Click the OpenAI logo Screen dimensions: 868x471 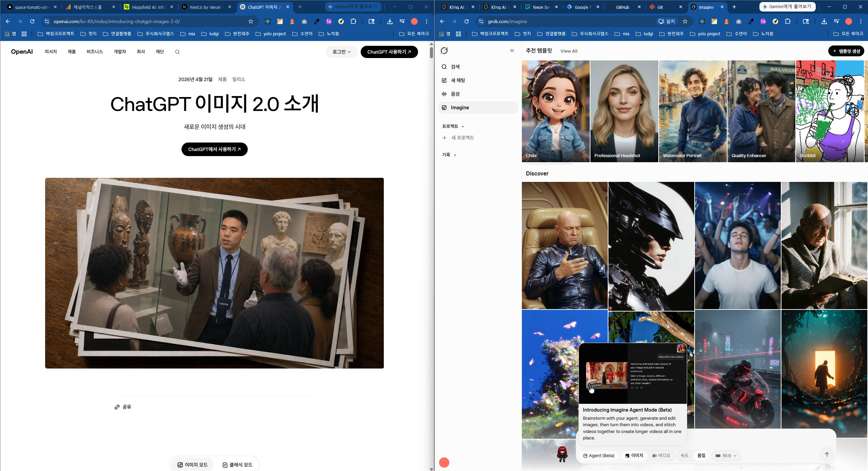(22, 52)
